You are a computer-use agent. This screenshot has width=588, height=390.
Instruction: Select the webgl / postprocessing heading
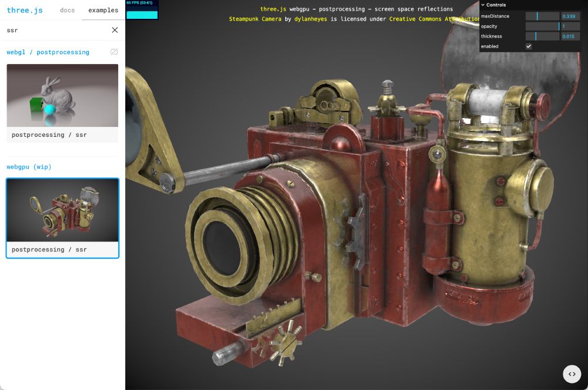(48, 52)
